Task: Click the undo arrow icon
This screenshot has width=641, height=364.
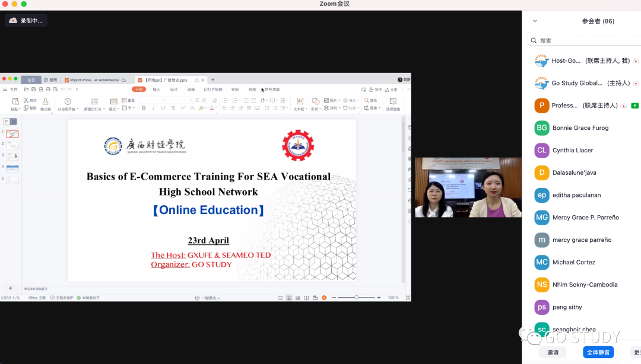Action: (63, 90)
